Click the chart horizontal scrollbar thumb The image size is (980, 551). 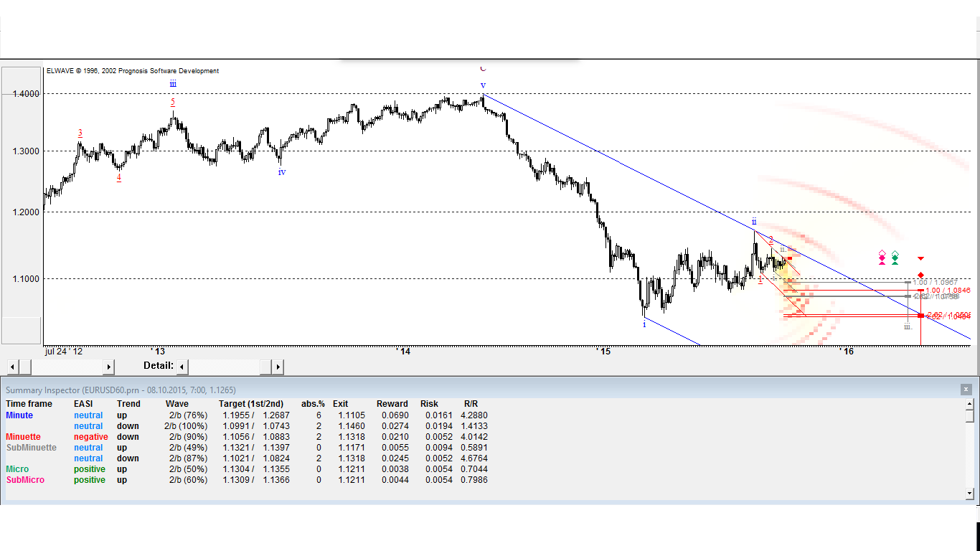24,367
